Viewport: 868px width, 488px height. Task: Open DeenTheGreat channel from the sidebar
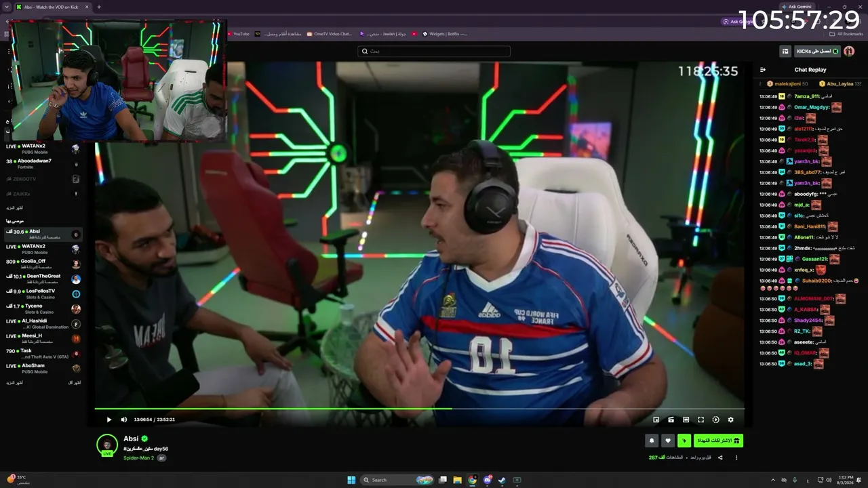click(x=42, y=279)
